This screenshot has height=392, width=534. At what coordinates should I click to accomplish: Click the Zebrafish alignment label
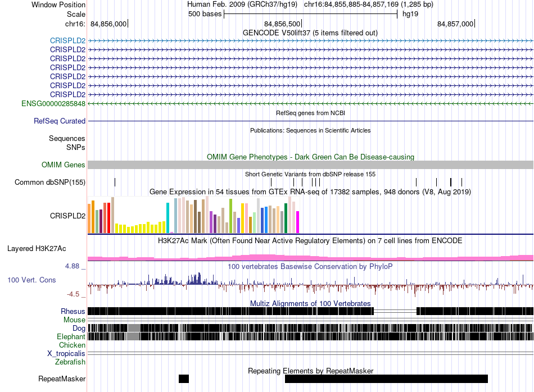pyautogui.click(x=70, y=362)
